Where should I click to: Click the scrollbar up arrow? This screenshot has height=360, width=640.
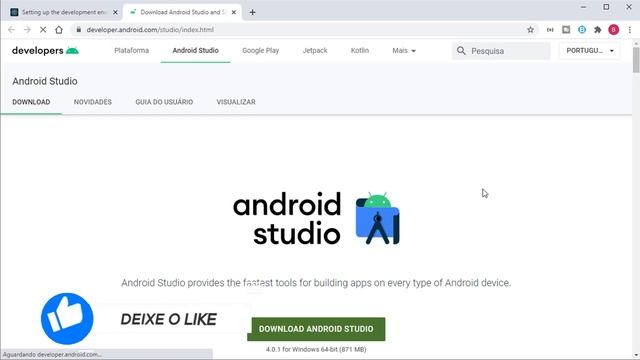(636, 43)
